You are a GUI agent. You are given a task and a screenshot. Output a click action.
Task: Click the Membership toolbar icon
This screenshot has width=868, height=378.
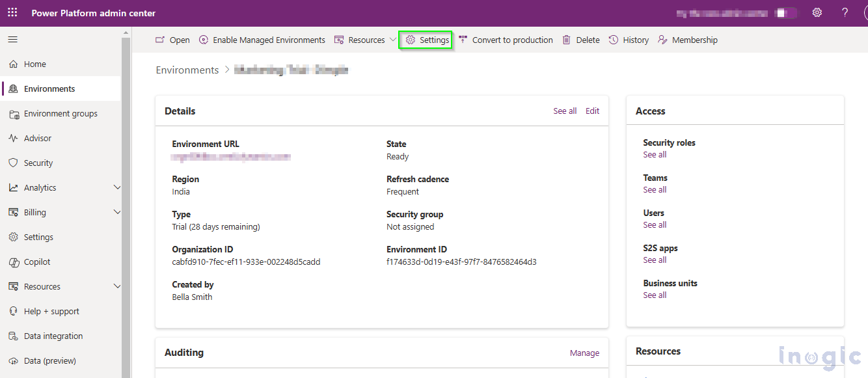663,40
